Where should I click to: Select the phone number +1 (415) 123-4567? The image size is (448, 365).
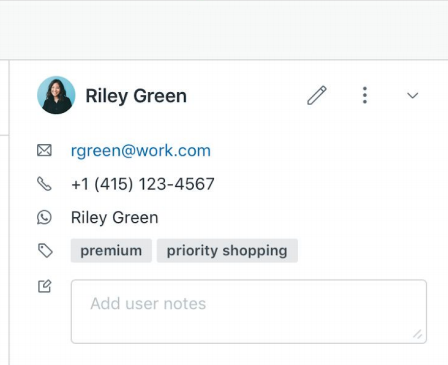[x=143, y=184]
